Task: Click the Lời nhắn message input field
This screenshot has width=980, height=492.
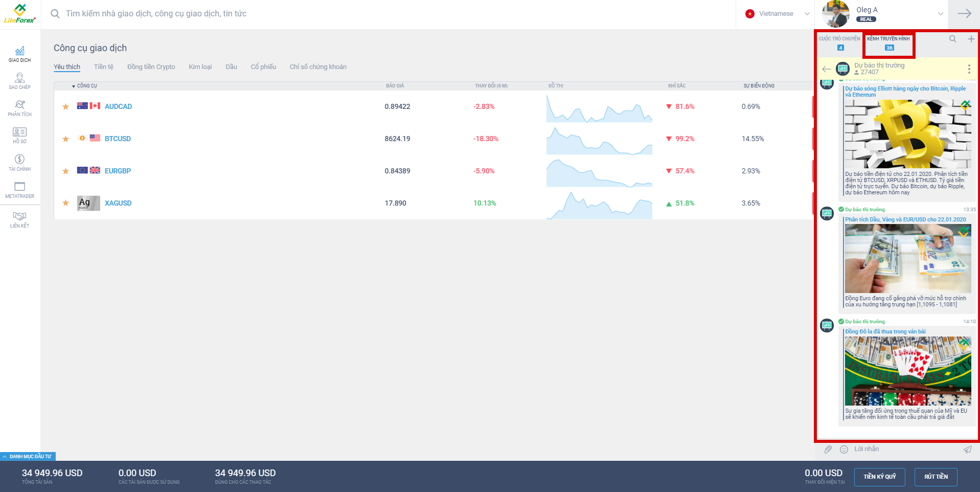Action: pos(905,449)
